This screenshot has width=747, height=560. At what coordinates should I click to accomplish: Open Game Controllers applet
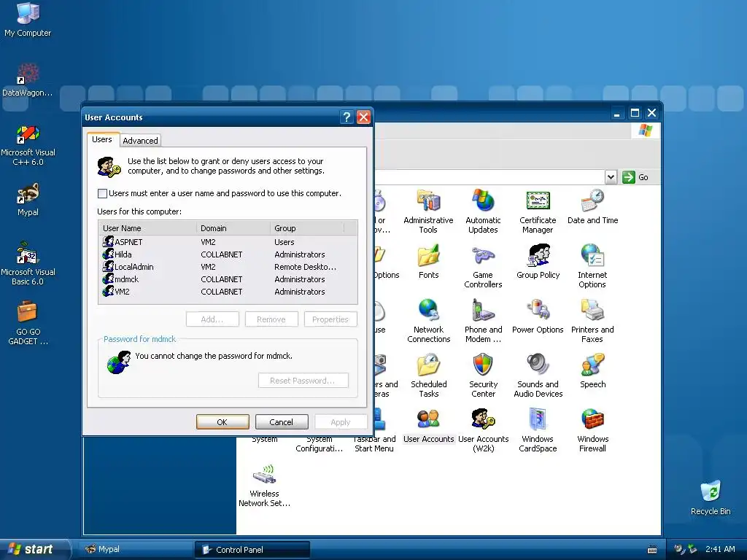[x=483, y=265]
